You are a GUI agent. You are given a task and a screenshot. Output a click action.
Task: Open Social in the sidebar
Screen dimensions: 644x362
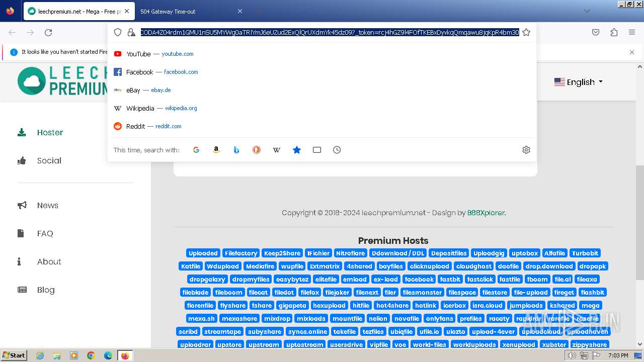pyautogui.click(x=49, y=161)
